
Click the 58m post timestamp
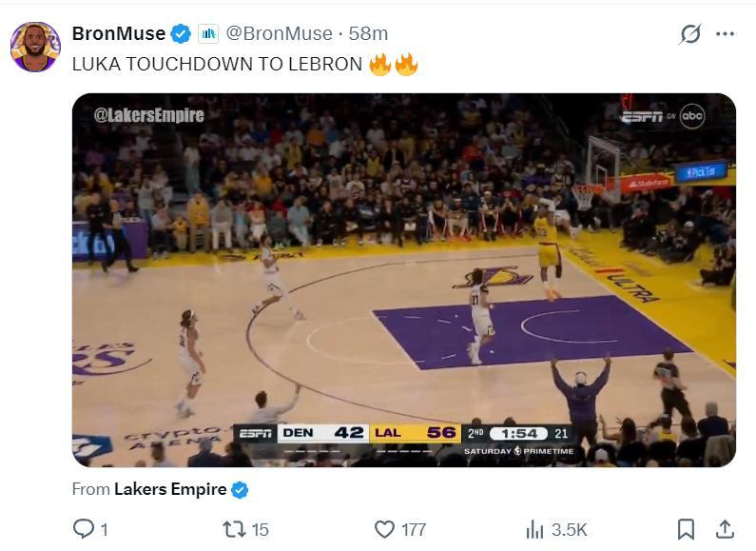tap(368, 34)
